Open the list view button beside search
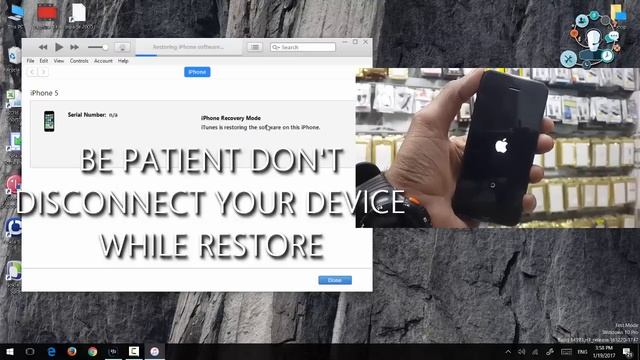Image resolution: width=640 pixels, height=360 pixels. click(x=255, y=47)
